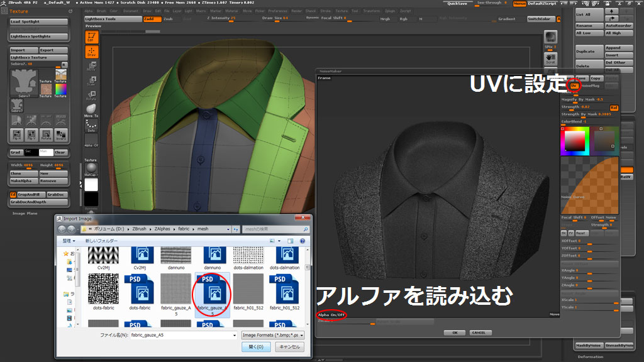
Task: Toggle the Cd button beside CropAndFill
Action: 13,195
